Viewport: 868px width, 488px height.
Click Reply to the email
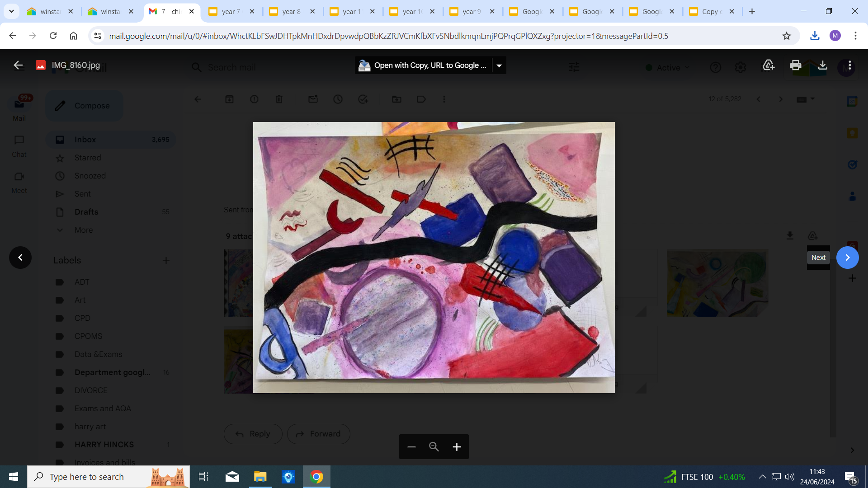click(x=253, y=434)
